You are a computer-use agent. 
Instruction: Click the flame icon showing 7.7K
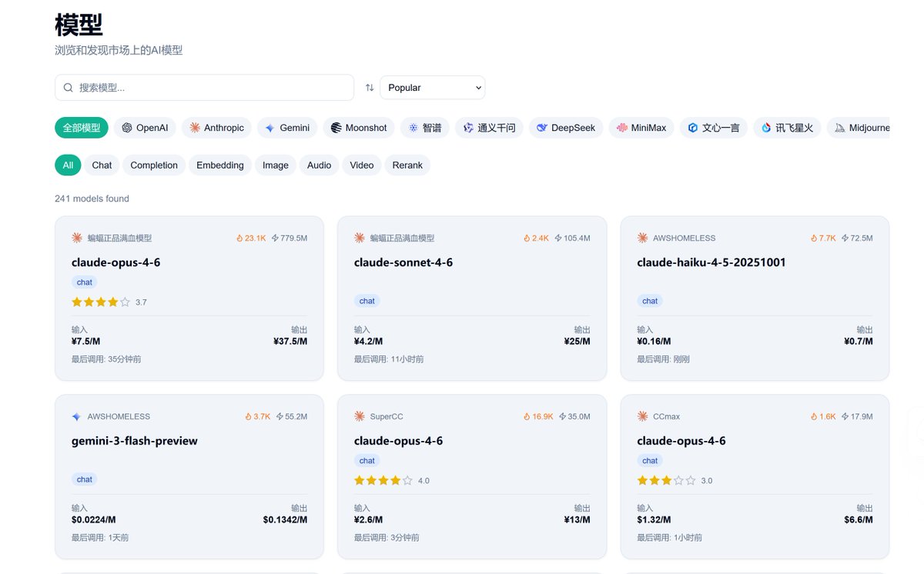(x=814, y=239)
